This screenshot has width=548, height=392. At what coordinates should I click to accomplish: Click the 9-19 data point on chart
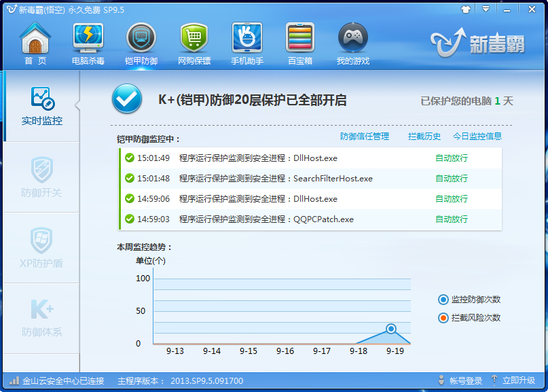coord(391,329)
